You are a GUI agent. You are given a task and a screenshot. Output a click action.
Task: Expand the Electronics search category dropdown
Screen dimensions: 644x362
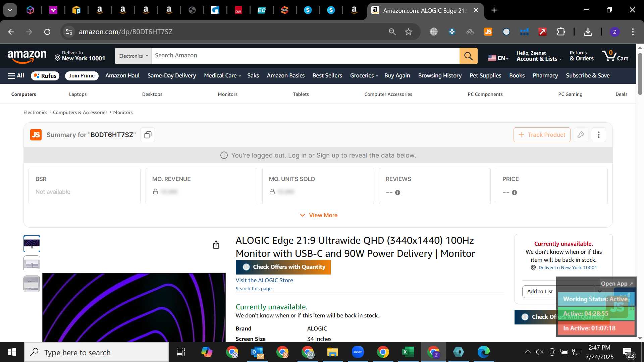point(133,56)
